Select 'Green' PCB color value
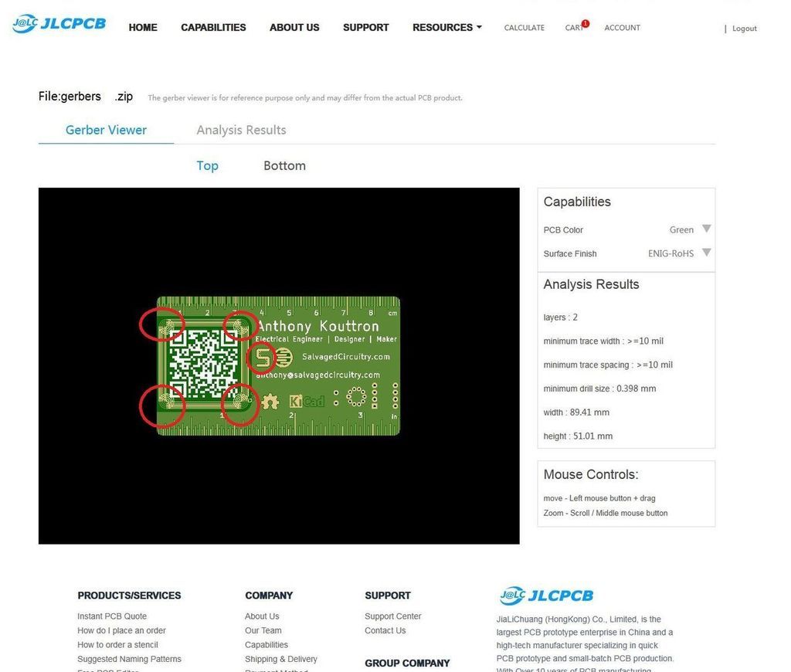 click(681, 229)
